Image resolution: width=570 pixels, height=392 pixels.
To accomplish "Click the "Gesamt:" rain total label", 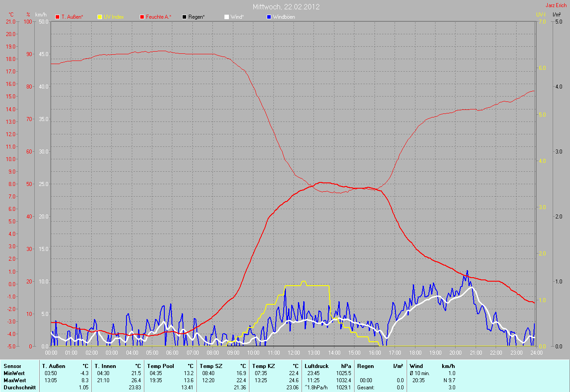I will (366, 388).
